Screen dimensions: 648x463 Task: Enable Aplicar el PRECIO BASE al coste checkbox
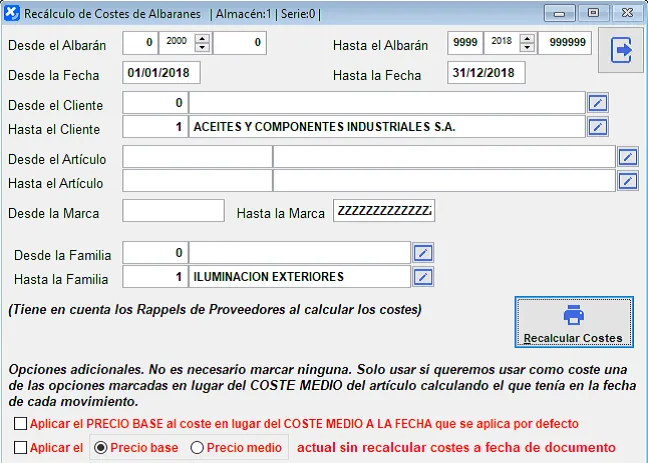click(x=21, y=424)
